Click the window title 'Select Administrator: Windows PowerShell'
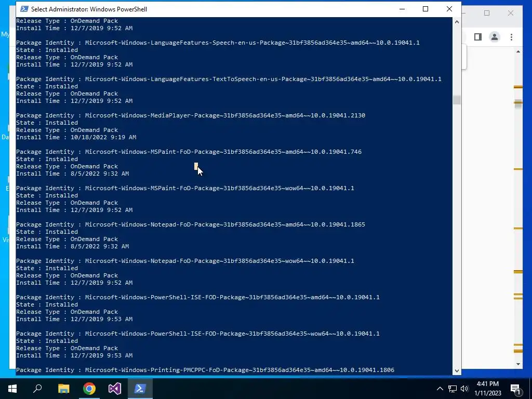 coord(89,9)
